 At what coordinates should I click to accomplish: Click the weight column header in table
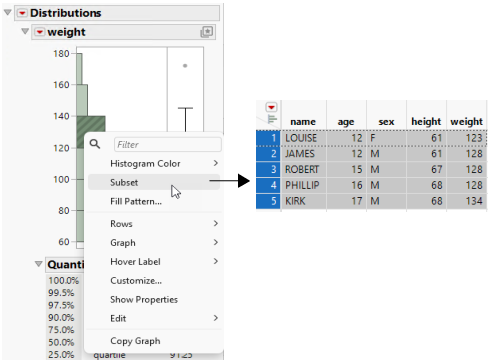pos(466,122)
